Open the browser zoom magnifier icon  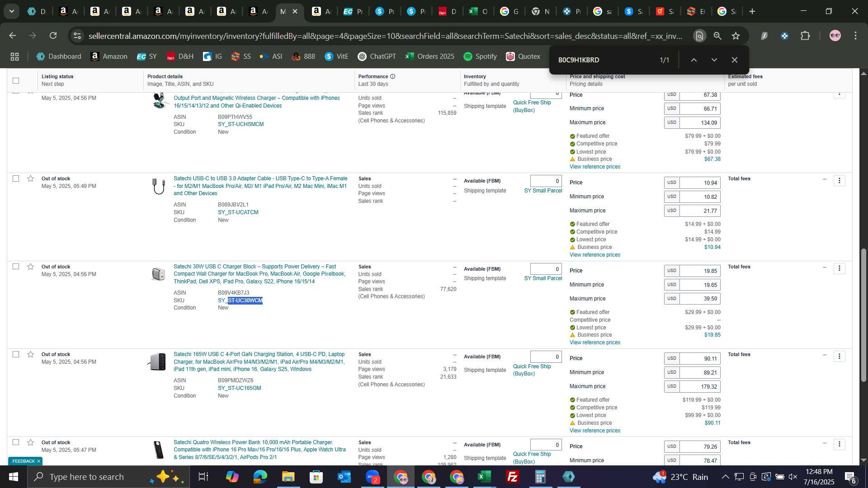717,36
